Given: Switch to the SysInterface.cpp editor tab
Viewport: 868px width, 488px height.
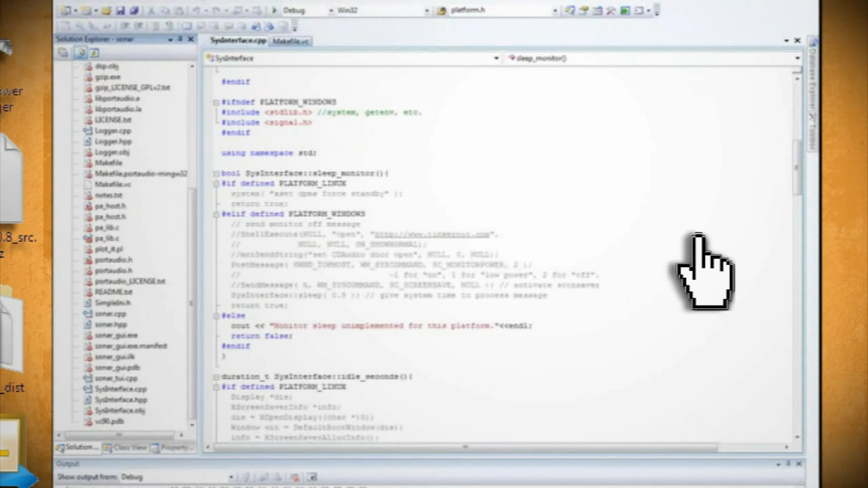Looking at the screenshot, I should tap(238, 41).
